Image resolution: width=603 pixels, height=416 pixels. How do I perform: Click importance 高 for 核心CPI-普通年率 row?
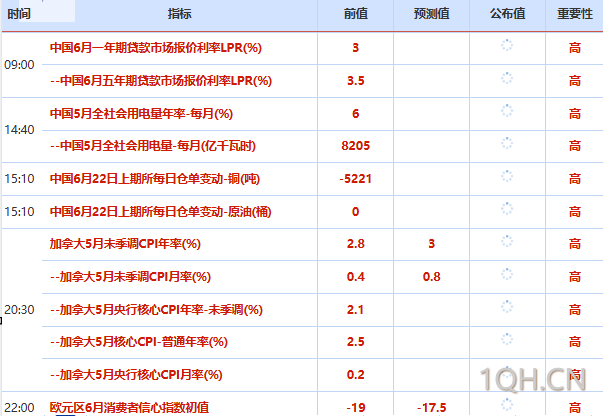click(x=575, y=342)
